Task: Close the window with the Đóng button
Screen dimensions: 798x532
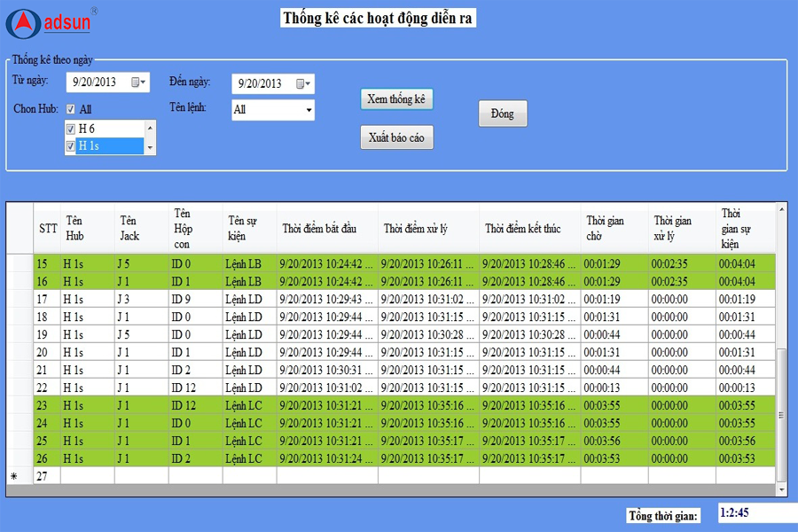Action: tap(502, 113)
